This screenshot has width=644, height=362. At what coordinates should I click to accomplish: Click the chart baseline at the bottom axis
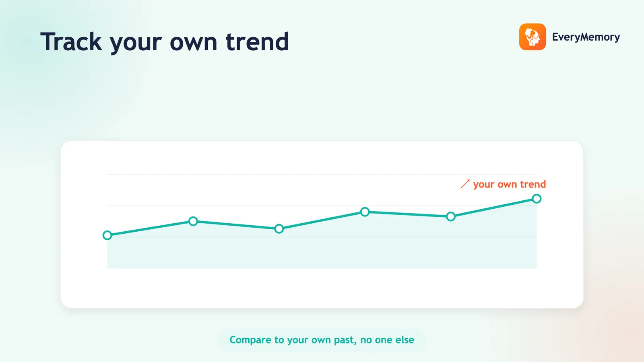[x=322, y=268]
